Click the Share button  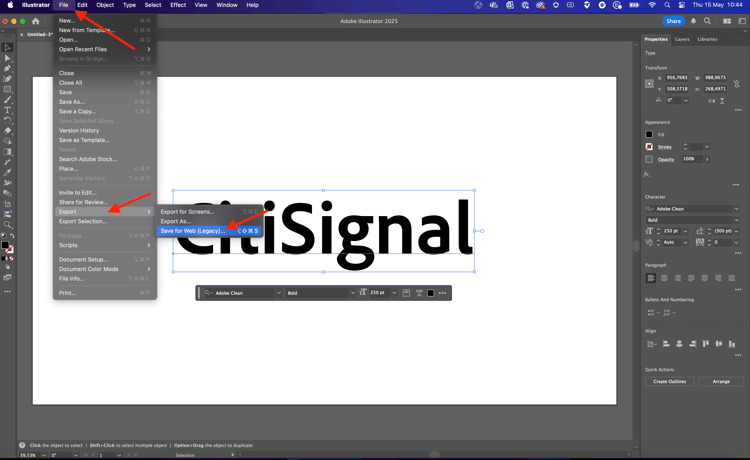(673, 21)
